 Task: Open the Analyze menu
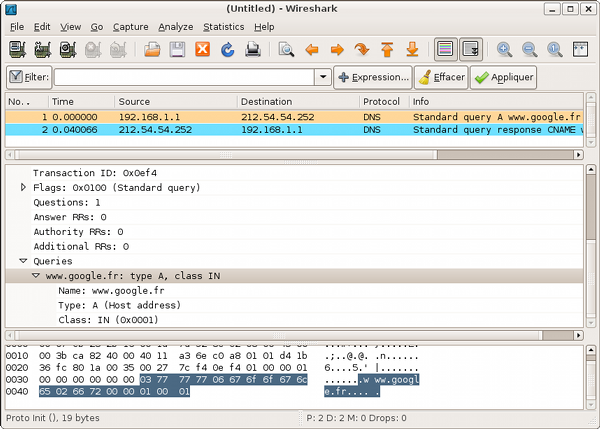pyautogui.click(x=176, y=27)
